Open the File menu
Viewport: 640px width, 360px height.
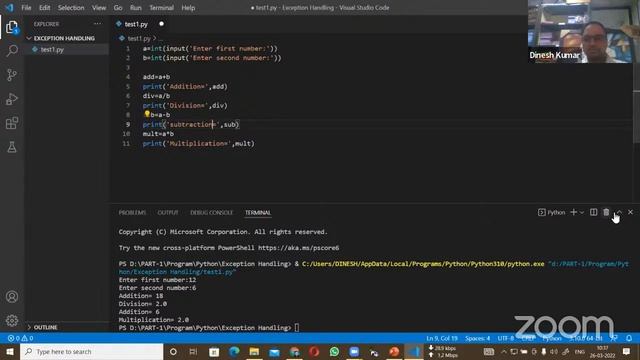tap(26, 8)
